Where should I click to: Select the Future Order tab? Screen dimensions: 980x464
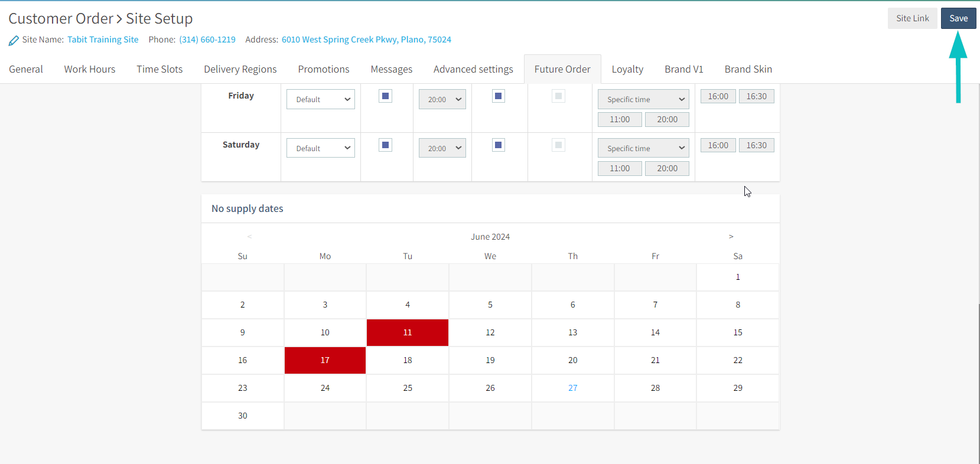tap(562, 69)
